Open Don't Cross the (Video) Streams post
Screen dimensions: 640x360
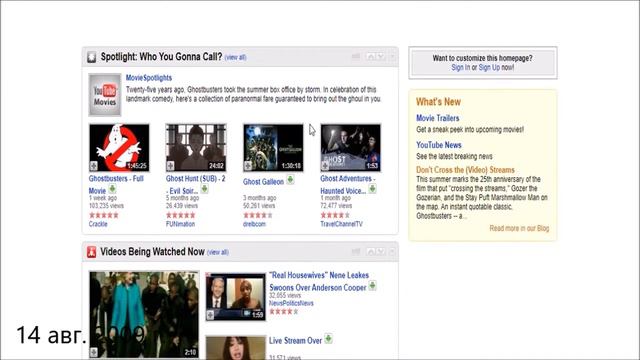[x=465, y=170]
